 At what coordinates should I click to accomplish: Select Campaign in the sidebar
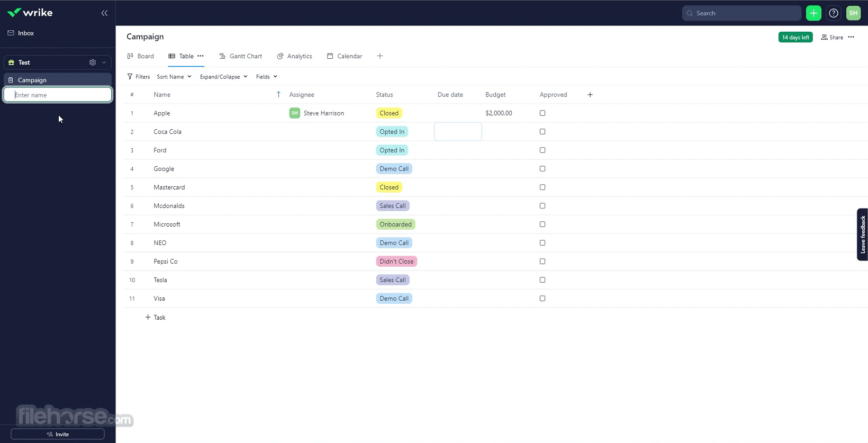pos(58,80)
